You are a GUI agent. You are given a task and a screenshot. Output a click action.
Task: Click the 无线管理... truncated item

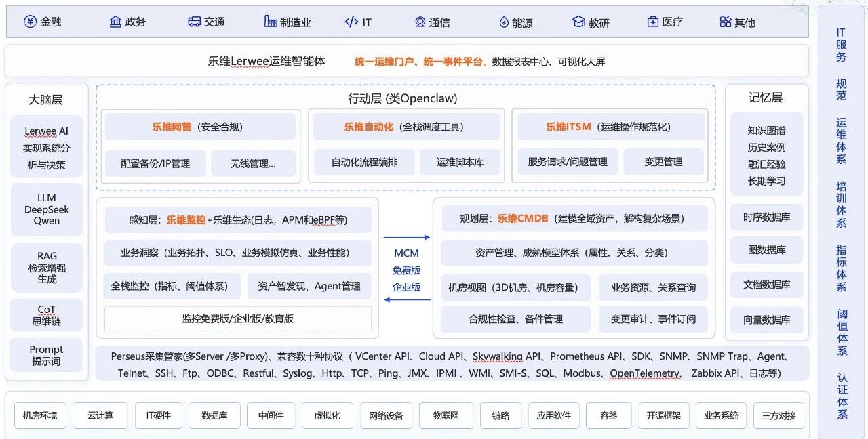pyautogui.click(x=253, y=163)
